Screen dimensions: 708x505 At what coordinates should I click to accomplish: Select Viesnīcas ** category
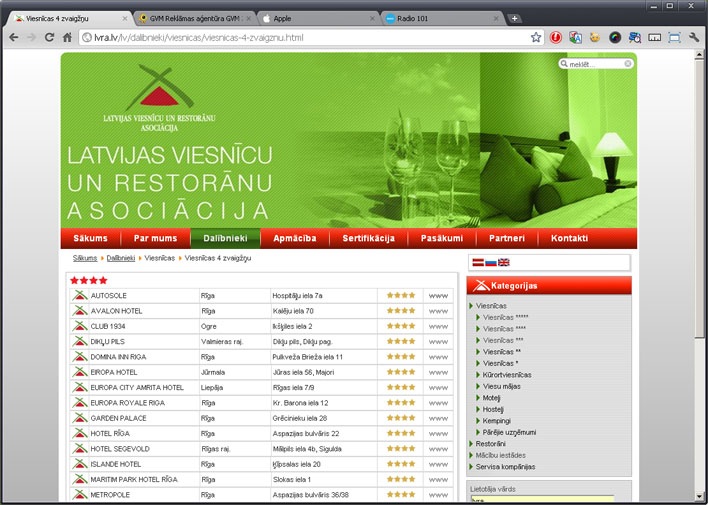pyautogui.click(x=502, y=352)
